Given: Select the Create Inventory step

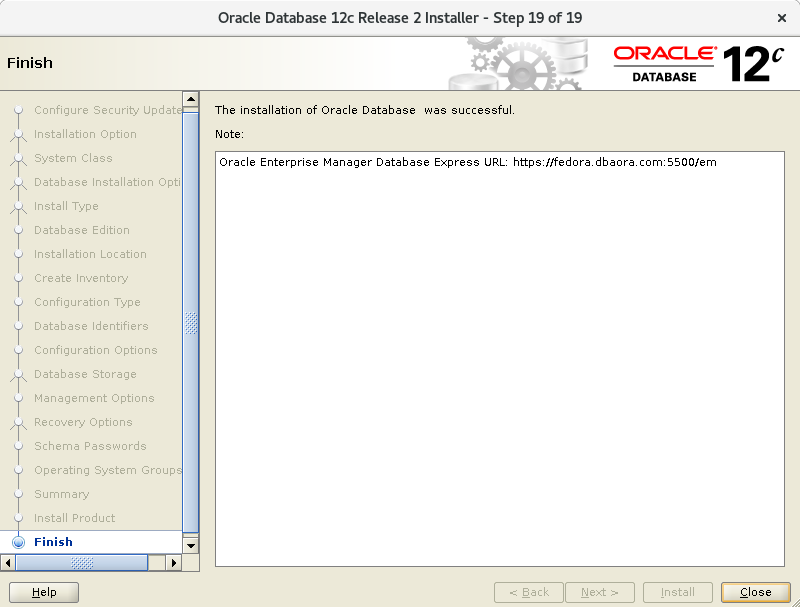Looking at the screenshot, I should coord(81,278).
